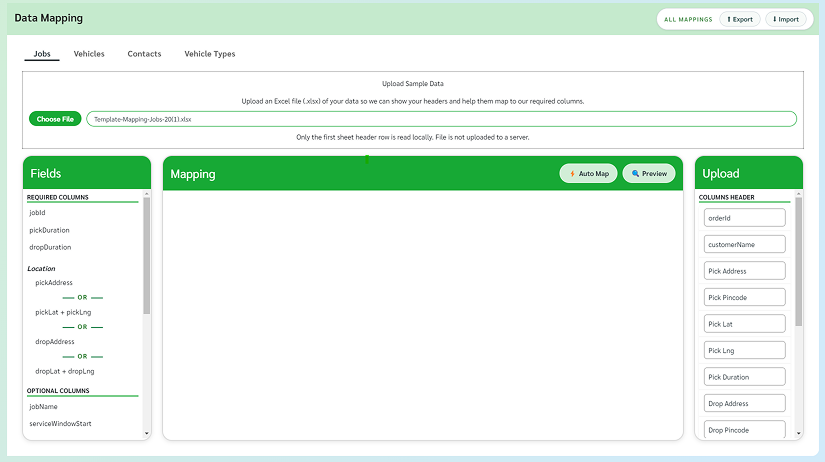This screenshot has width=825, height=462.
Task: Select the dropLat + dropLng field
Action: tap(63, 371)
